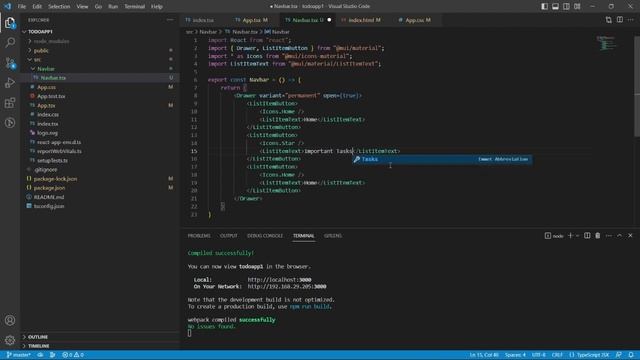640x360 pixels.
Task: Split the editor to the right
Action: (620, 20)
